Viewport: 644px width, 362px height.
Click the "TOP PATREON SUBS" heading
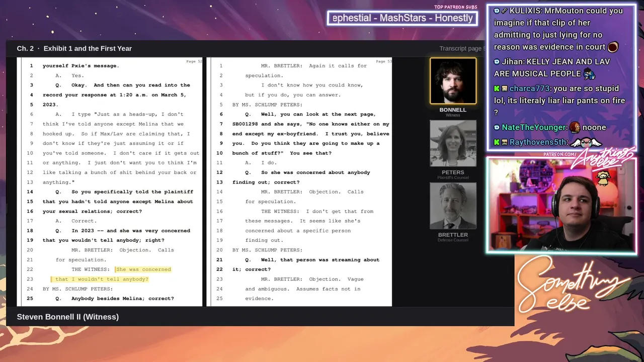(x=456, y=7)
